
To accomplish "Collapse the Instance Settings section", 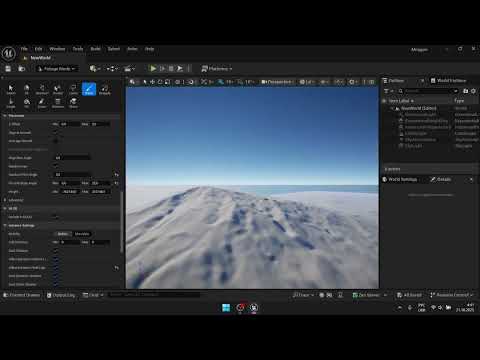I will pos(5,225).
